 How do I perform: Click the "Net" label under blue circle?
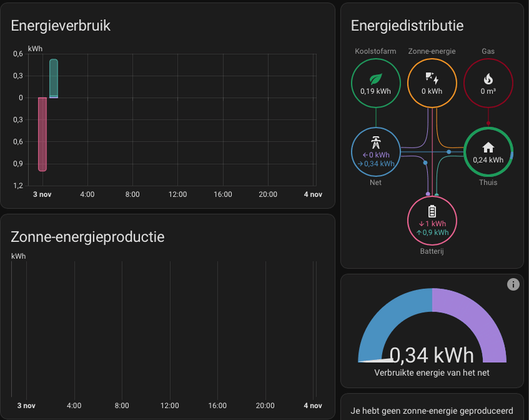point(376,183)
